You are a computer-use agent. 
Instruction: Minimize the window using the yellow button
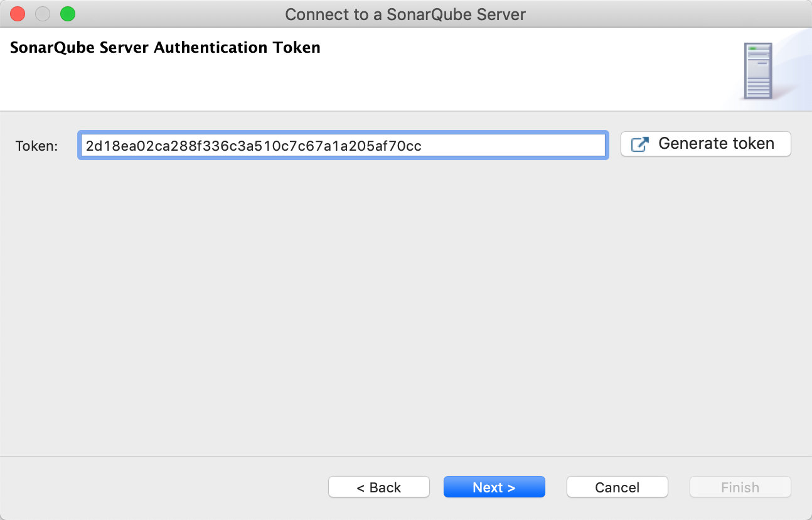point(42,14)
